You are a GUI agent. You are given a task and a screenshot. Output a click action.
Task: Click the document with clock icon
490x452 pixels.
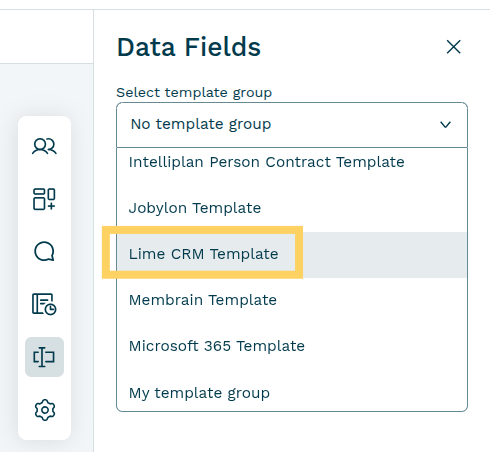(x=44, y=304)
